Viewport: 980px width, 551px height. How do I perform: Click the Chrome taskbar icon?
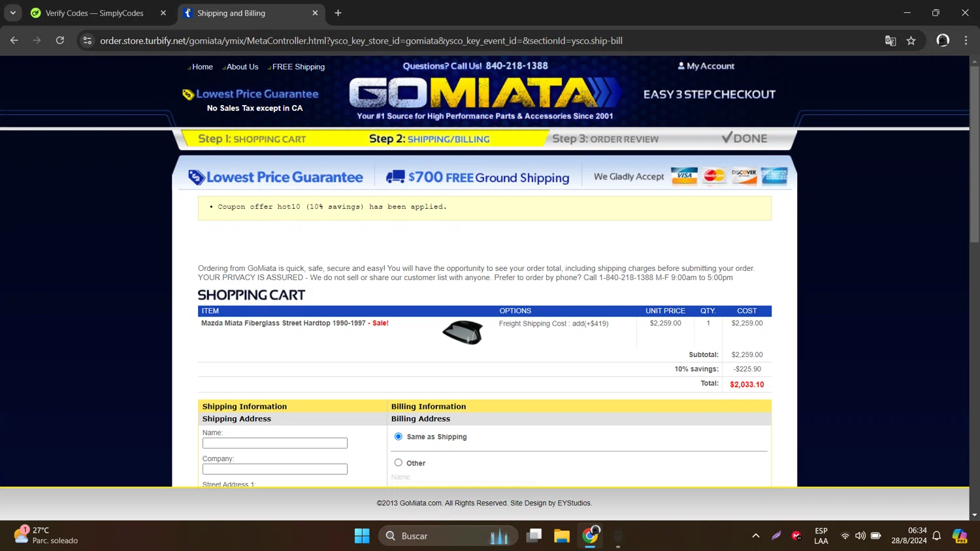coord(591,536)
